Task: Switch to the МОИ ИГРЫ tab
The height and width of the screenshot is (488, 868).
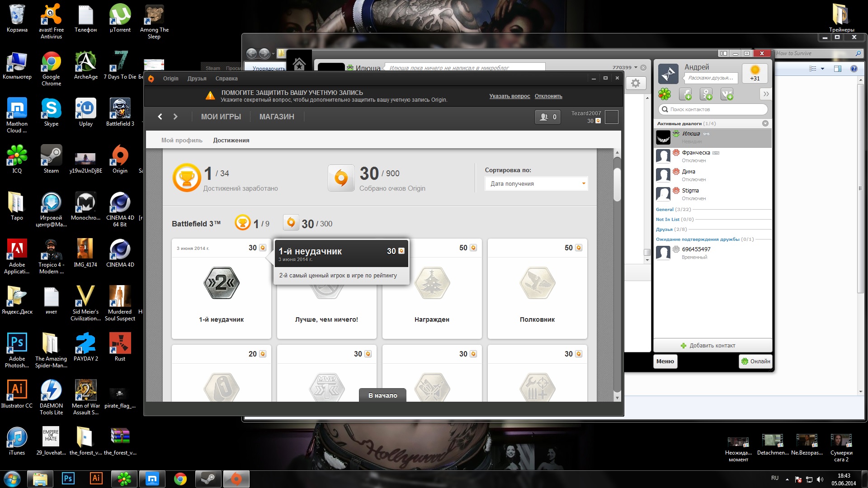Action: 221,117
